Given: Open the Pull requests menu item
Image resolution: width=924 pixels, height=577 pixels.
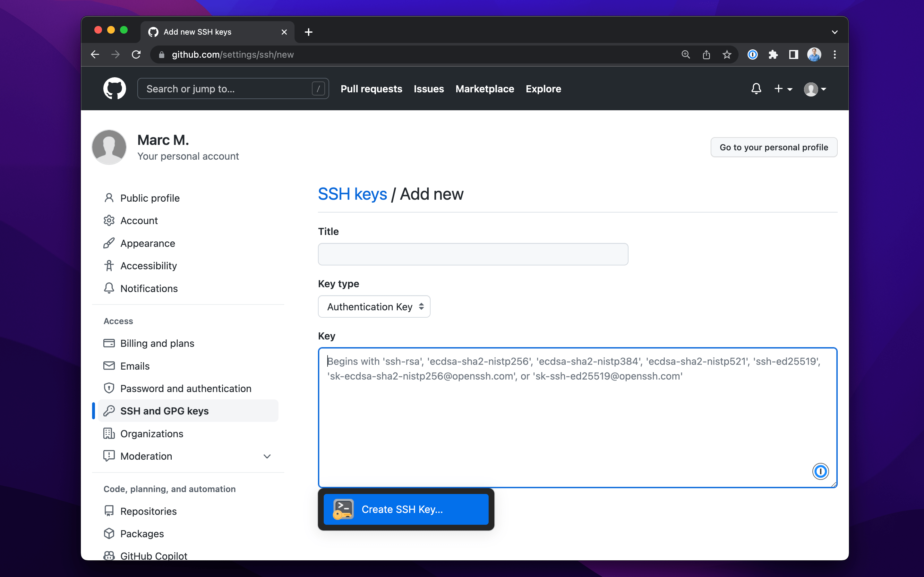Looking at the screenshot, I should 371,88.
